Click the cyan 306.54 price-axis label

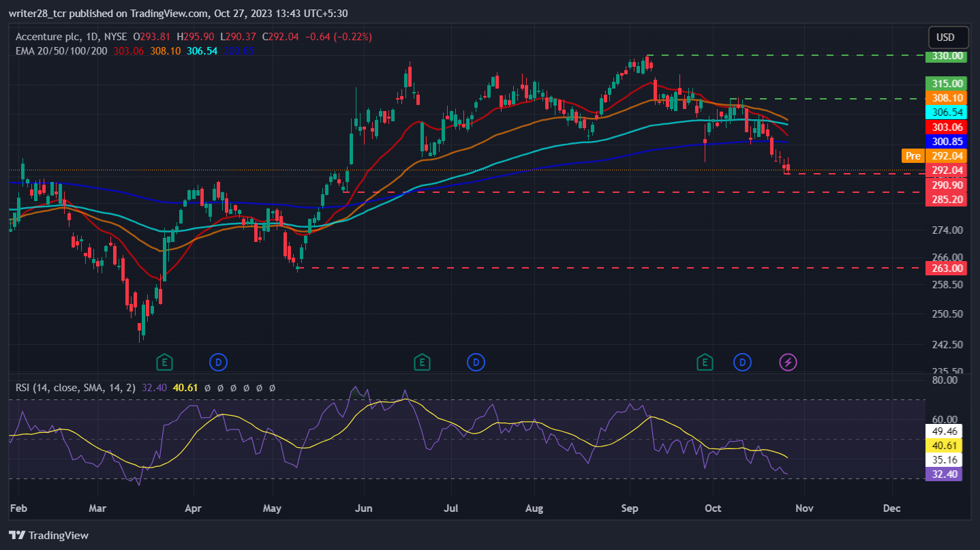click(946, 112)
